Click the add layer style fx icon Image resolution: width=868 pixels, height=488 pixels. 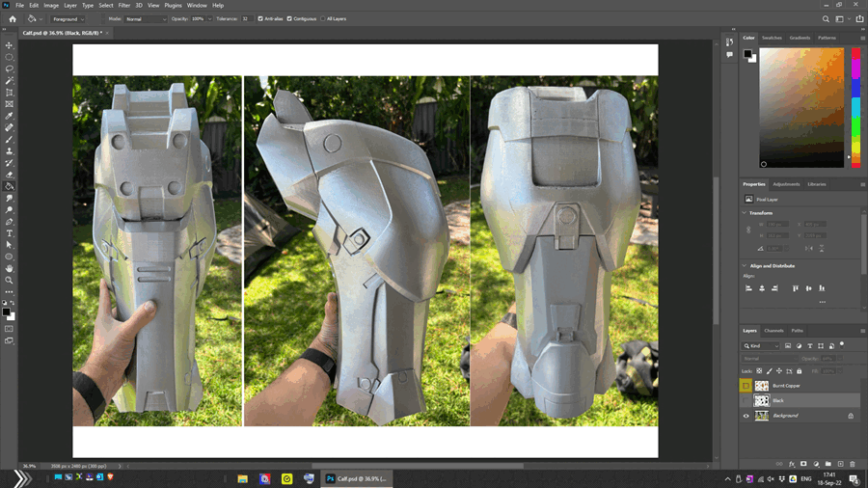pyautogui.click(x=792, y=464)
